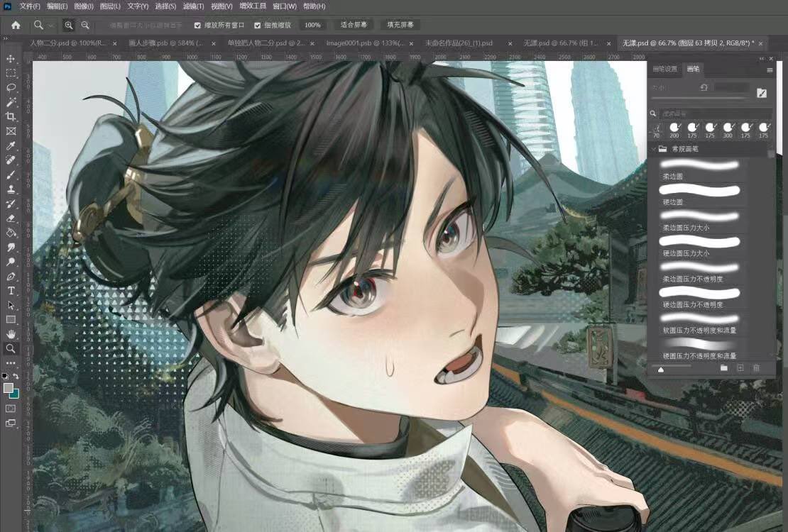Toggle the 缩放所有窗口 checkbox
The height and width of the screenshot is (532, 788).
[197, 25]
